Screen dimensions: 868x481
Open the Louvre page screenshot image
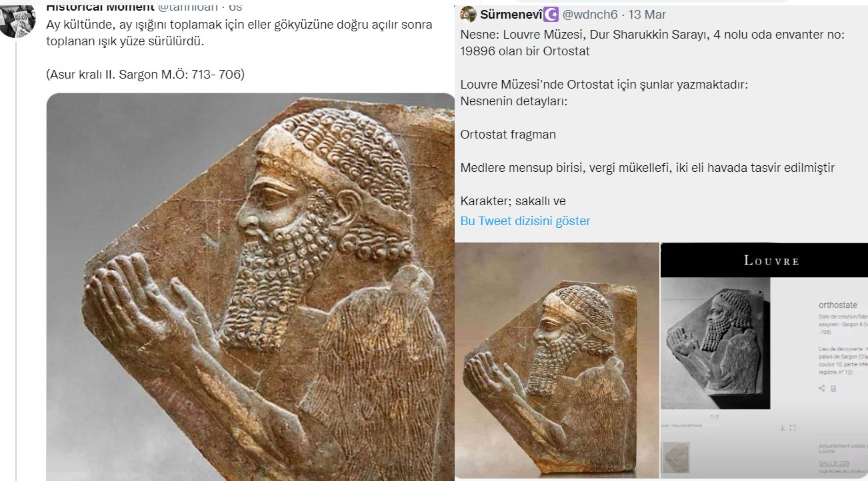(x=764, y=360)
